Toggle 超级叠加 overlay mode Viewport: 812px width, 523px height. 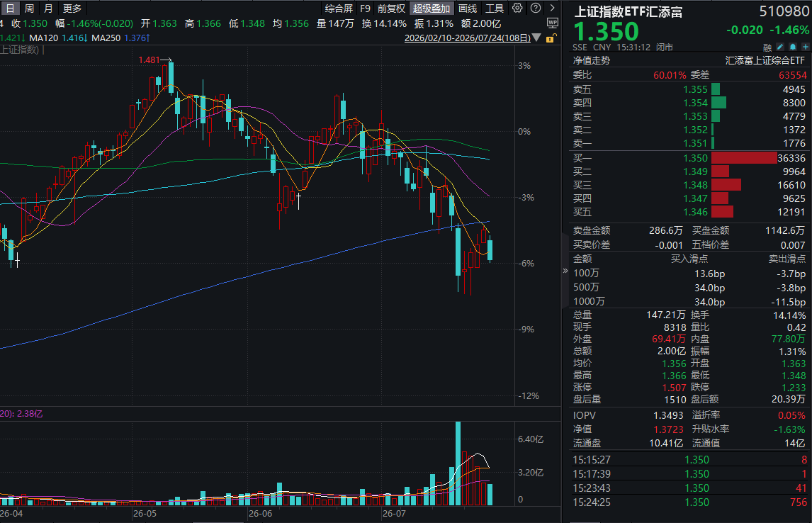click(432, 9)
